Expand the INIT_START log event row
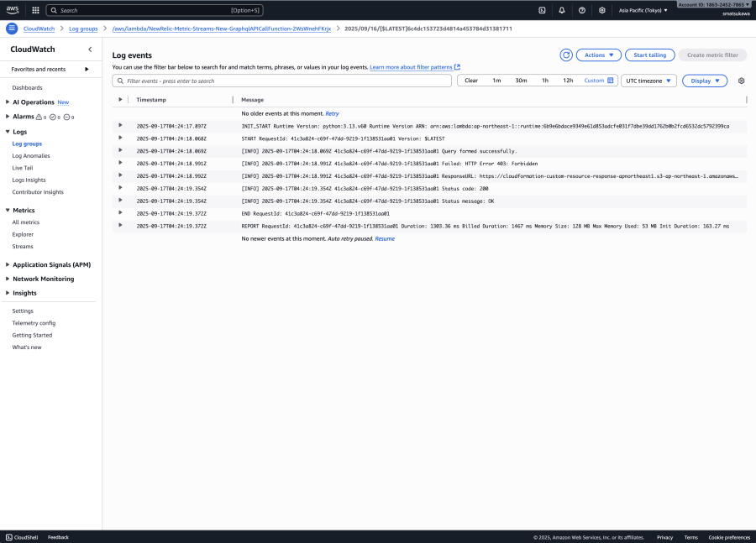The width and height of the screenshot is (756, 543). (120, 125)
